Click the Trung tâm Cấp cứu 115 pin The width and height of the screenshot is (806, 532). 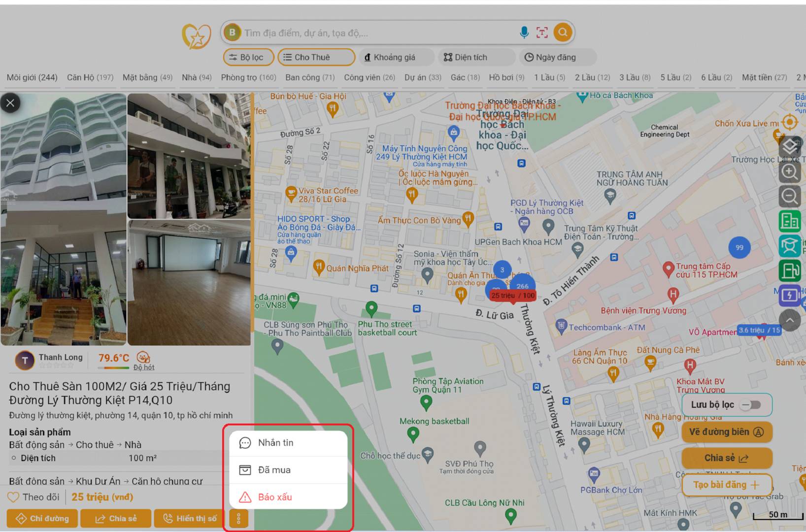pos(668,269)
